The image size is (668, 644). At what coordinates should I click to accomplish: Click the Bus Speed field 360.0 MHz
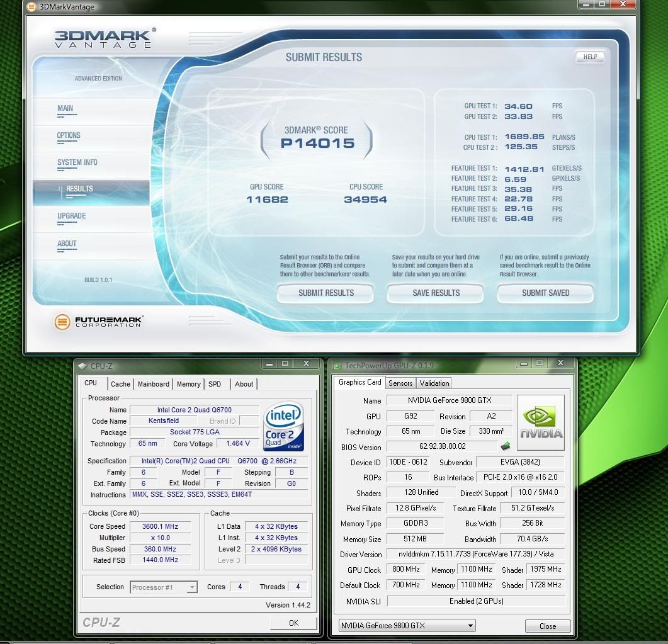tap(160, 549)
